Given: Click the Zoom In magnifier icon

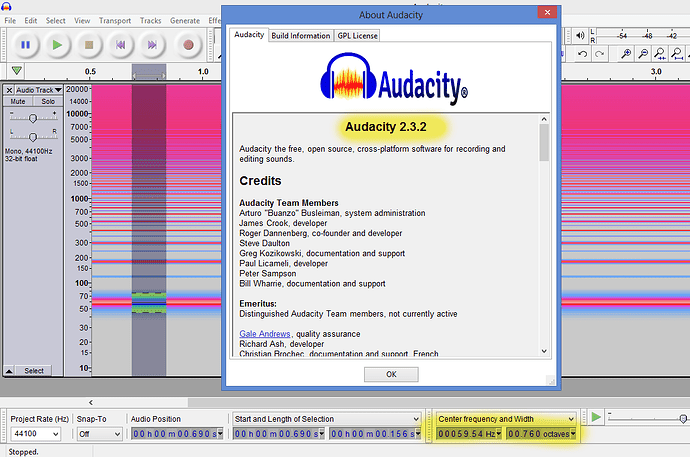Looking at the screenshot, I should click(x=626, y=54).
